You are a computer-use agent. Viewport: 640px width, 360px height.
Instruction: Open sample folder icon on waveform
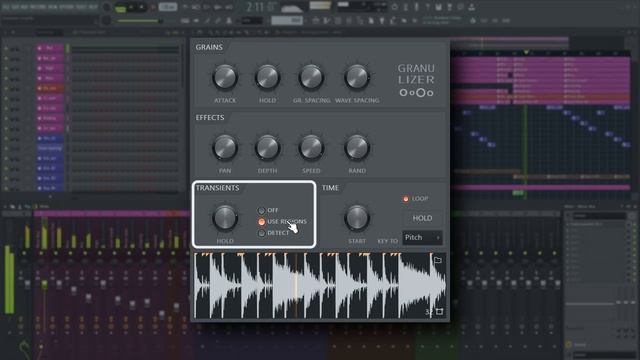[x=438, y=260]
